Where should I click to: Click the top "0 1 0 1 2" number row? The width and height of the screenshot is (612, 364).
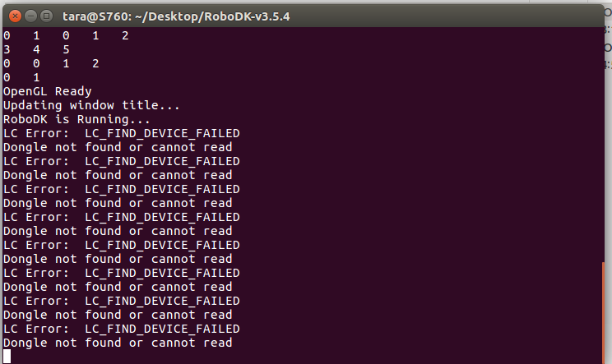click(x=66, y=35)
